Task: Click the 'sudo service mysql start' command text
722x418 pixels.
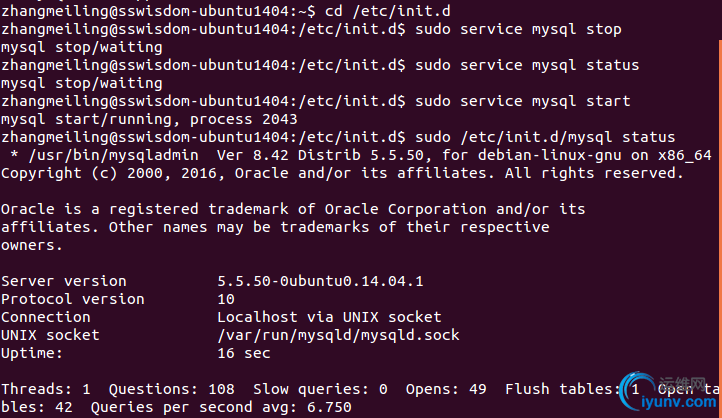Action: coord(523,101)
